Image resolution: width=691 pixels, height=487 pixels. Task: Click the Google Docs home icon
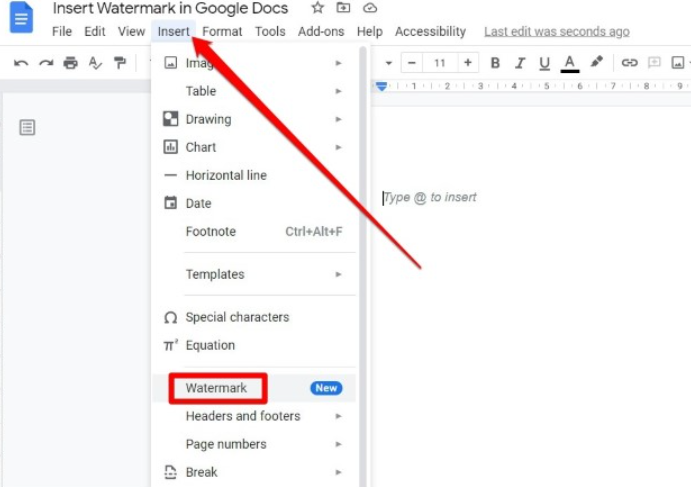[21, 18]
